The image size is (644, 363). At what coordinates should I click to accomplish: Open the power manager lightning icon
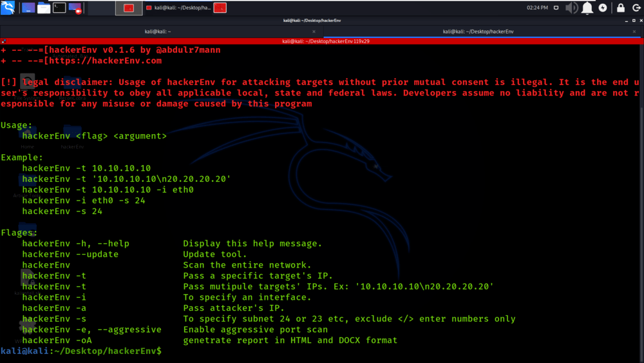click(x=603, y=8)
